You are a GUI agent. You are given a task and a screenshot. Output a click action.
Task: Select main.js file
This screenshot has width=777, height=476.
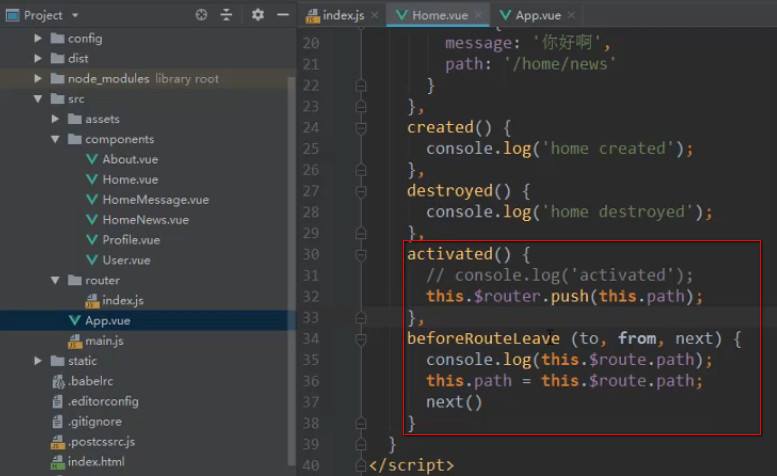(x=104, y=341)
